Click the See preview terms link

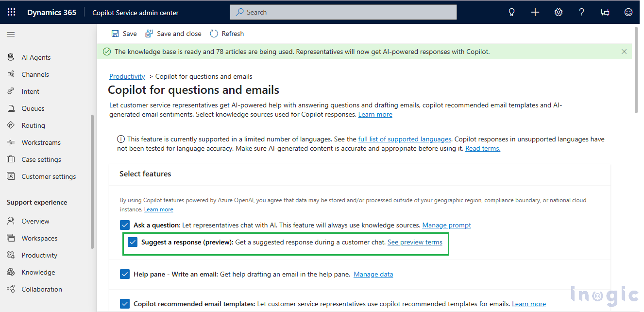click(x=415, y=242)
